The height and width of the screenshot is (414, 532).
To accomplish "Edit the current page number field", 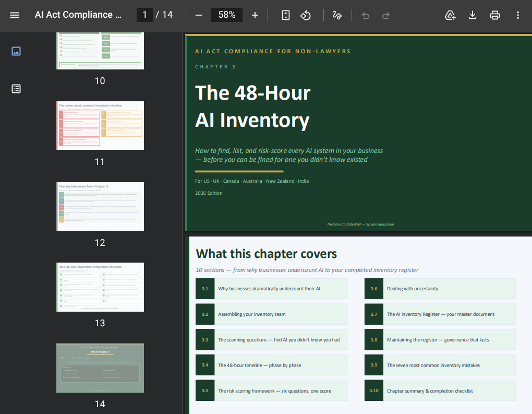I will [x=144, y=15].
